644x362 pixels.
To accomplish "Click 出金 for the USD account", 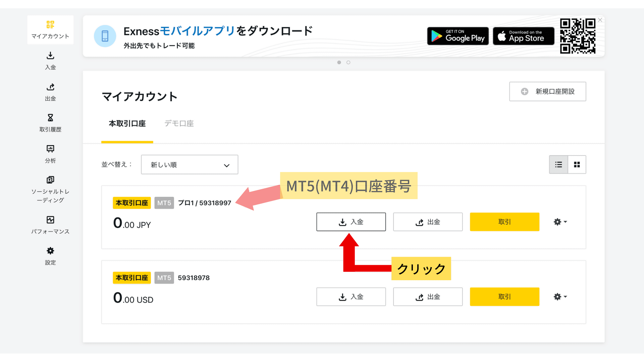I will click(428, 297).
